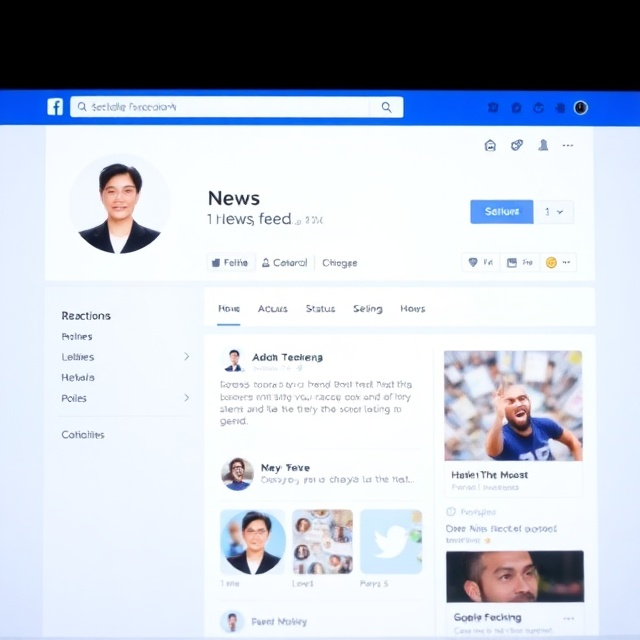Open the Cotiolilies link in the left sidebar
Screen dimensions: 640x640
coord(83,435)
